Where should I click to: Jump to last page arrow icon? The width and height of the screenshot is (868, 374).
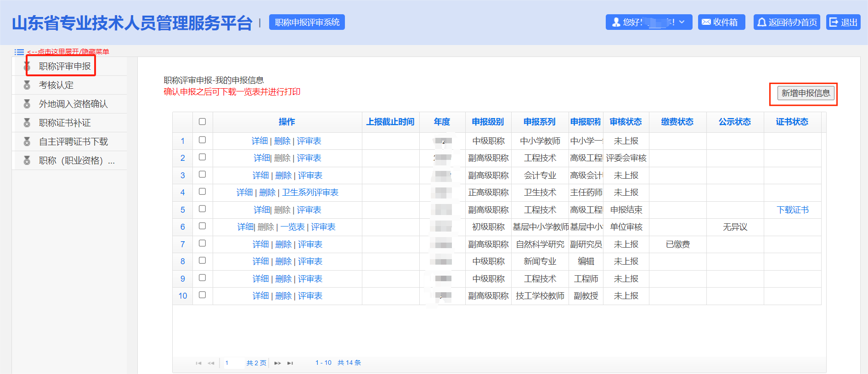(290, 363)
